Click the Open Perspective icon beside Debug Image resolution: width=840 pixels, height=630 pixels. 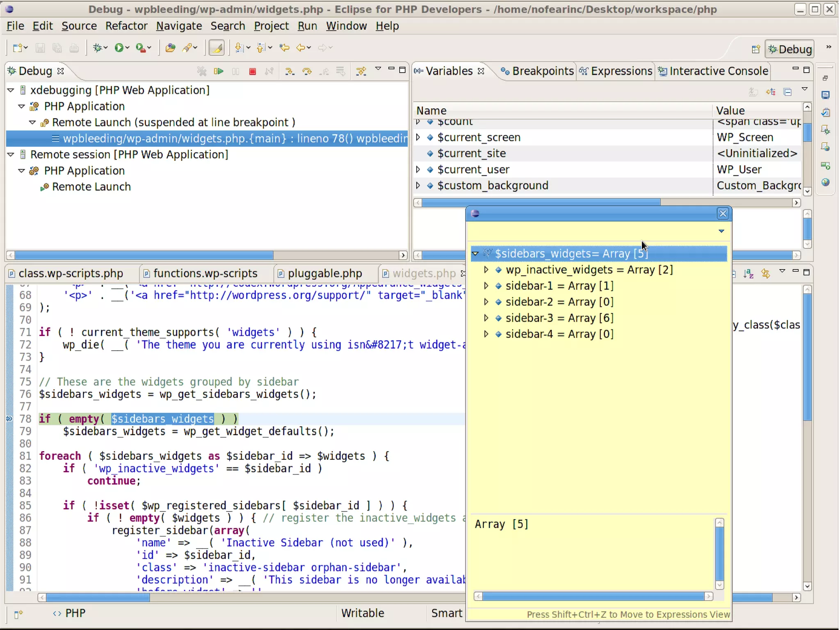[756, 49]
